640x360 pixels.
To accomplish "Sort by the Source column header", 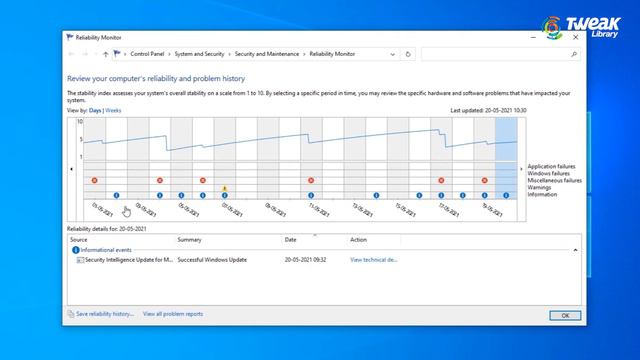I will click(79, 240).
